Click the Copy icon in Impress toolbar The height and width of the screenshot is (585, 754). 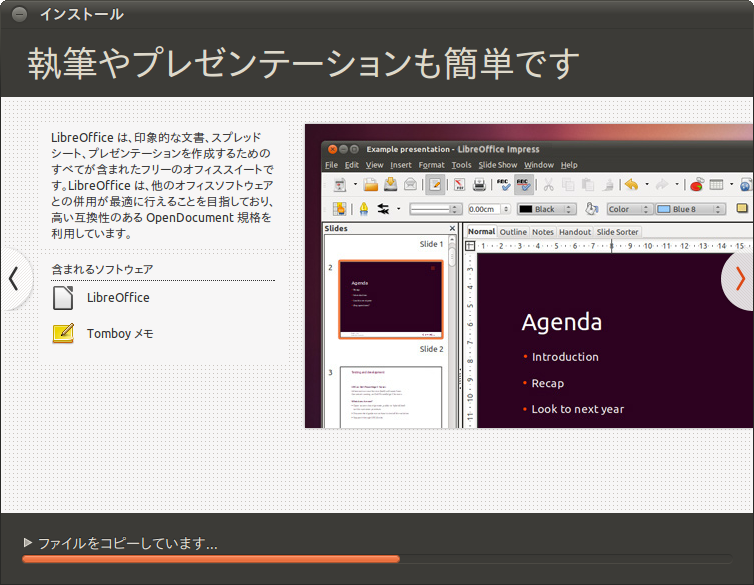568,185
